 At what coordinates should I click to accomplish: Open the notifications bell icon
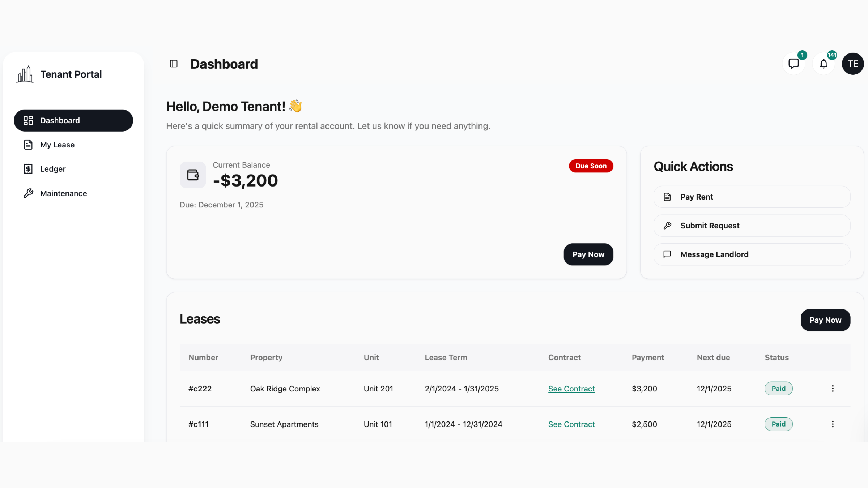pos(824,64)
